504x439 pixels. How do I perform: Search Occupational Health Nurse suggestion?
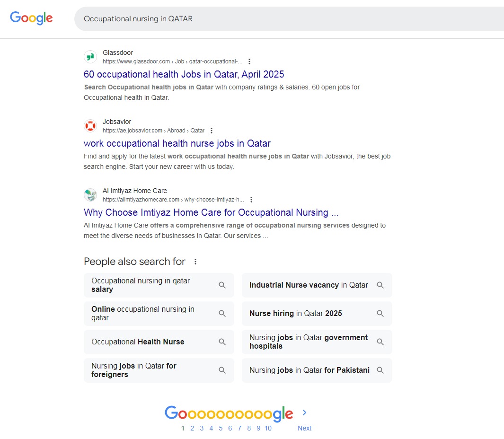coord(159,342)
